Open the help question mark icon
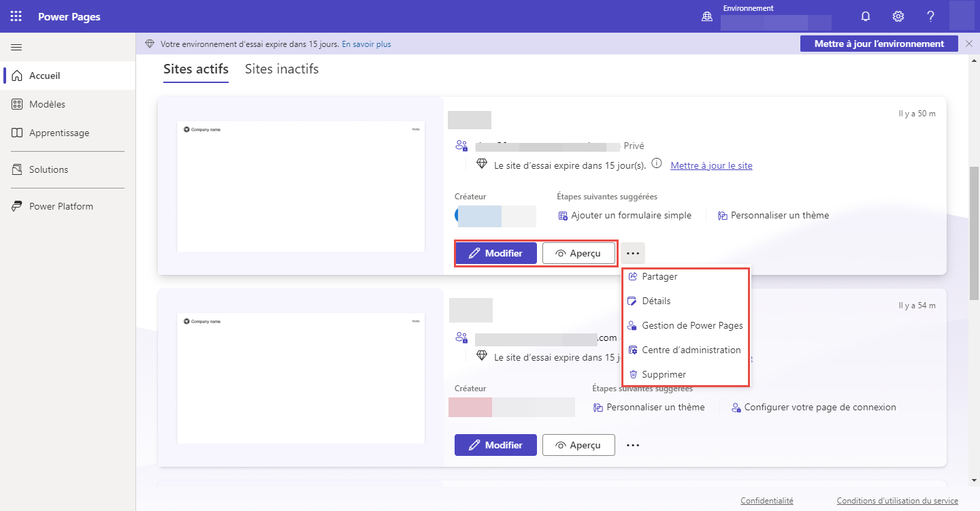The height and width of the screenshot is (511, 980). pos(931,16)
